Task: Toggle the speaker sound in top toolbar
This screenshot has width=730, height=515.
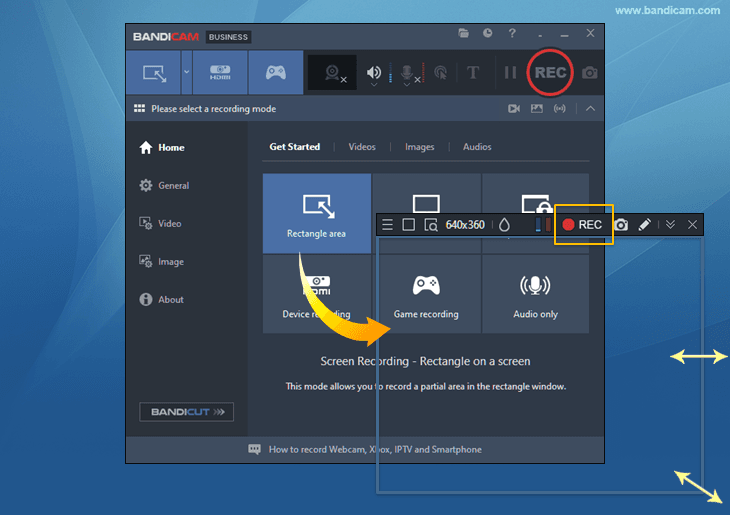Action: pyautogui.click(x=375, y=73)
